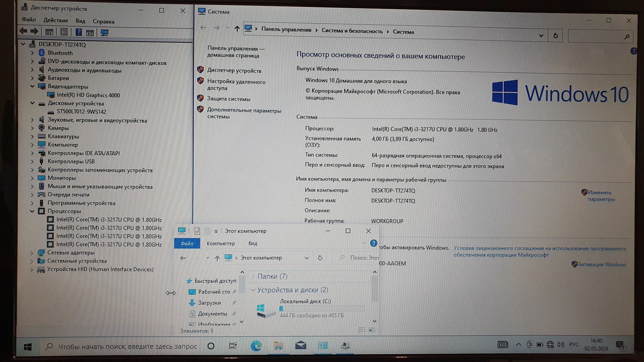The image size is (644, 362).
Task: Click the properties toolbar icon in Device Manager
Action: pyautogui.click(x=64, y=32)
